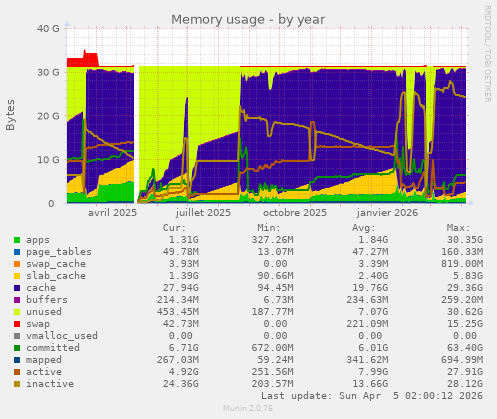Select the 'slab_cache' legend label
This screenshot has height=419, width=497.
click(56, 276)
